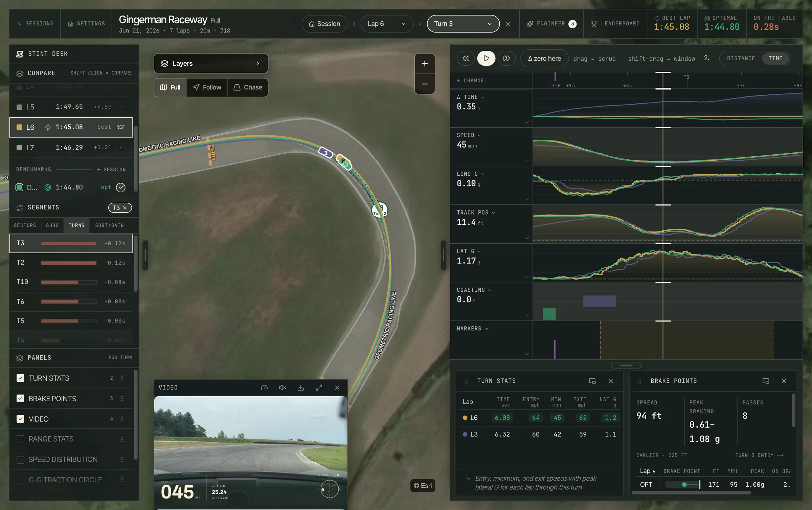The height and width of the screenshot is (510, 812).
Task: Click the rewind playback button
Action: 466,58
